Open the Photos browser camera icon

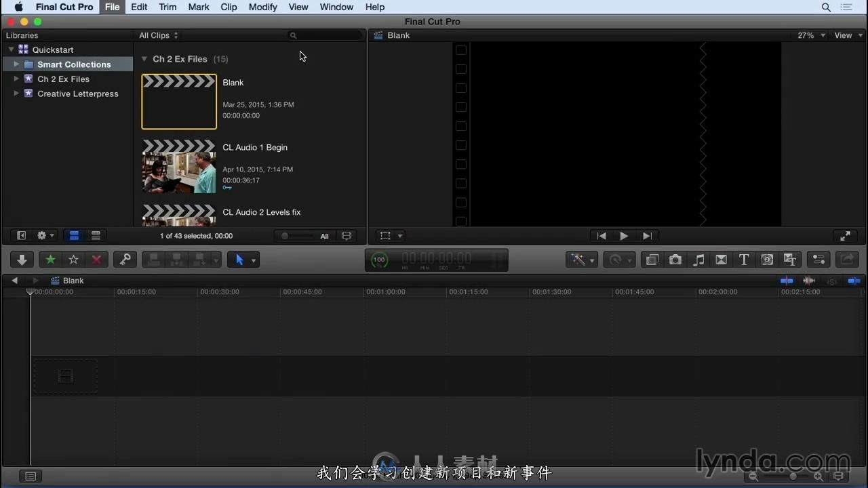tap(675, 260)
